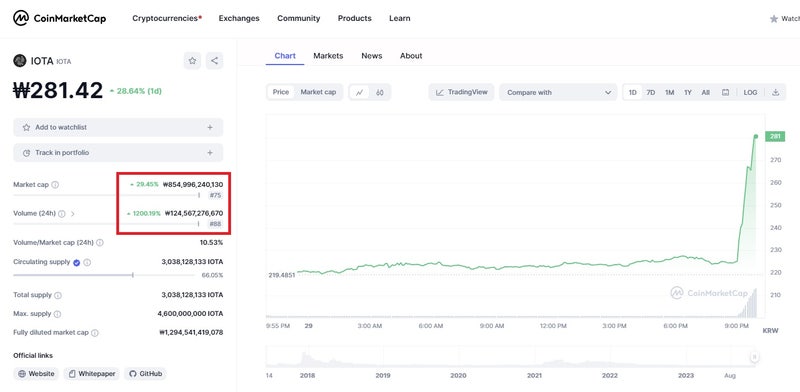Click the chart timeline range slider handle
This screenshot has width=800, height=392.
[755, 357]
